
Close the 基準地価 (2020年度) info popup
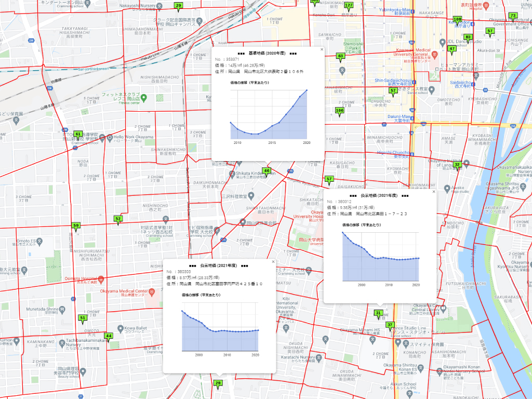(322, 50)
